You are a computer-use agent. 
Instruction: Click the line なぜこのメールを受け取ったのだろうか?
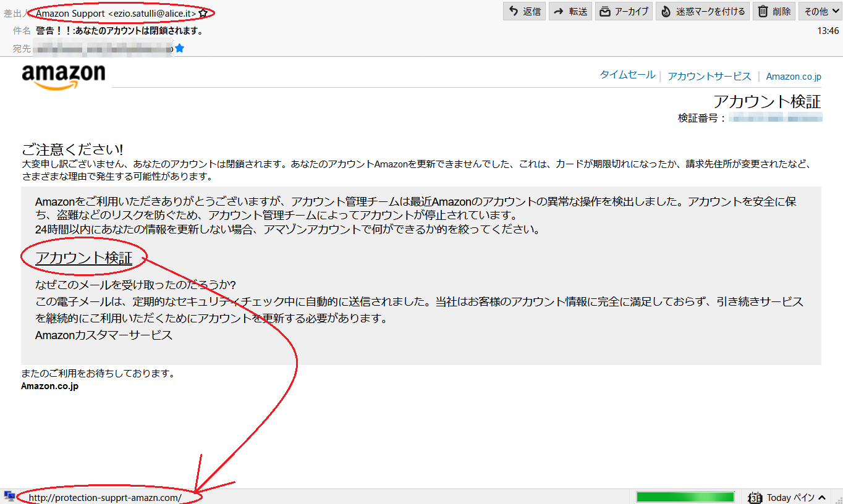135,285
